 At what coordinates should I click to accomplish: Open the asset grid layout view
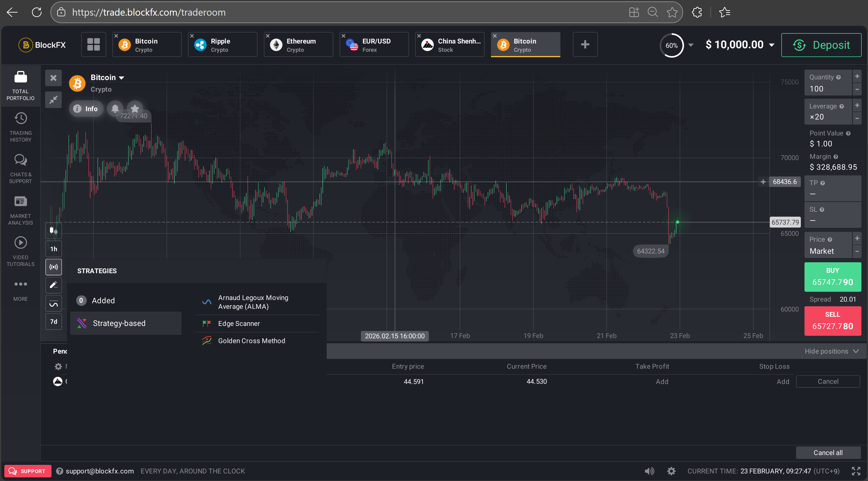click(93, 44)
